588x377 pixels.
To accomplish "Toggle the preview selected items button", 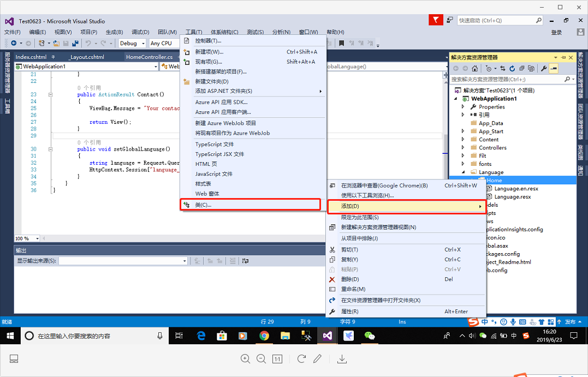I will [x=554, y=68].
